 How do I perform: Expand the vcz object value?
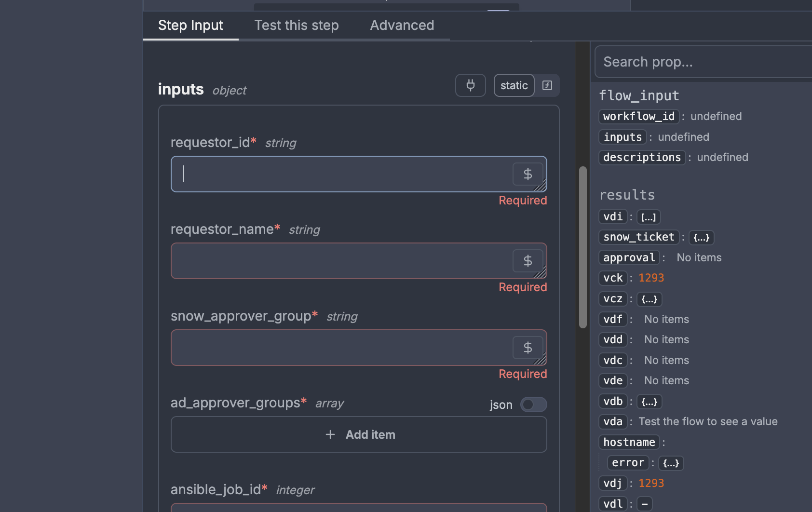tap(649, 299)
